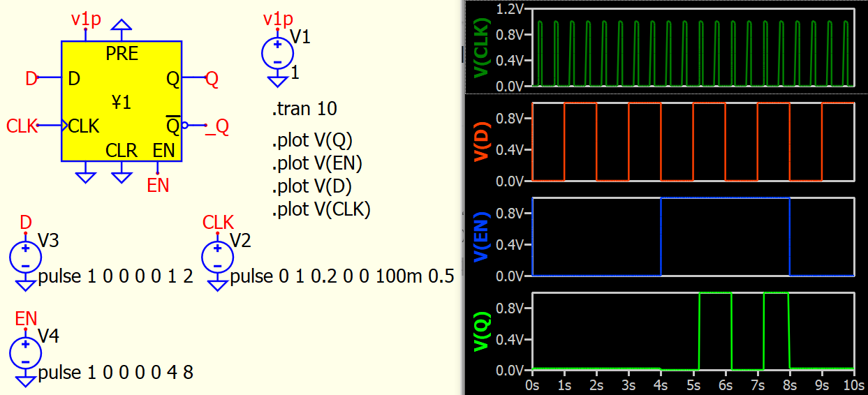This screenshot has width=868, height=395.
Task: Click the V(EN) trace label
Action: [x=483, y=237]
